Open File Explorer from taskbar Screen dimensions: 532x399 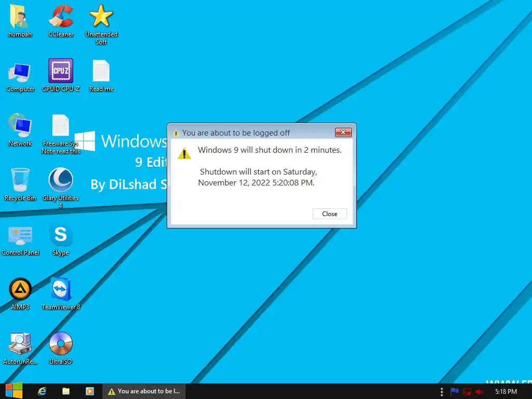click(66, 391)
